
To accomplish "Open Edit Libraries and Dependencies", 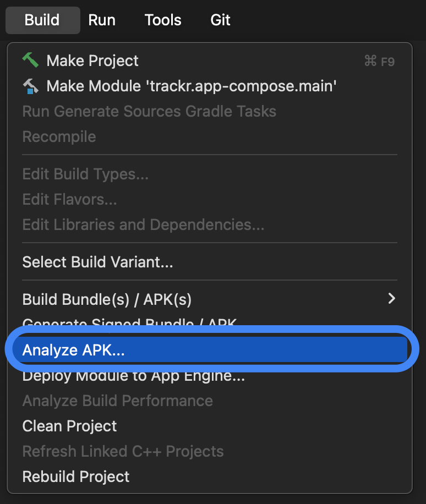I will tap(143, 224).
